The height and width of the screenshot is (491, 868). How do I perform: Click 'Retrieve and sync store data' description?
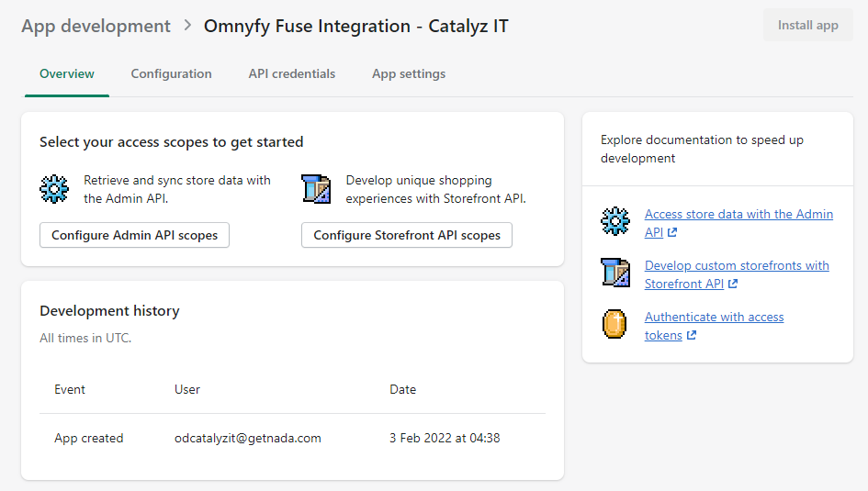(177, 189)
